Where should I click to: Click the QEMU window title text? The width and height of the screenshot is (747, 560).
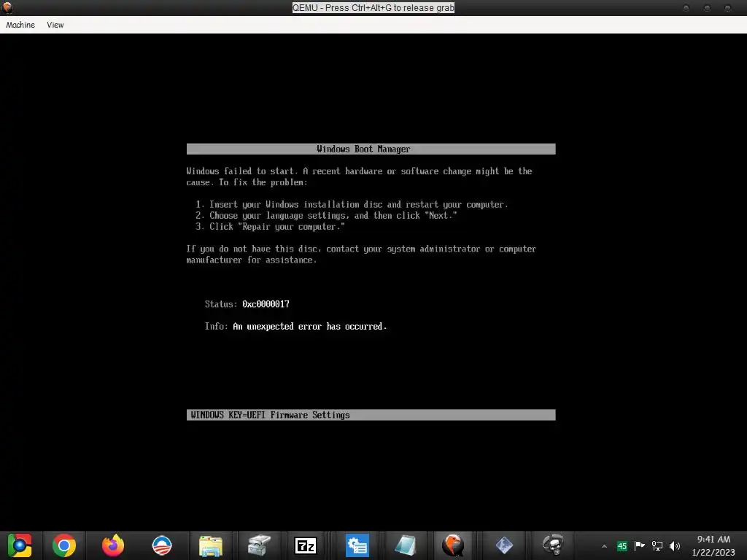pos(373,7)
